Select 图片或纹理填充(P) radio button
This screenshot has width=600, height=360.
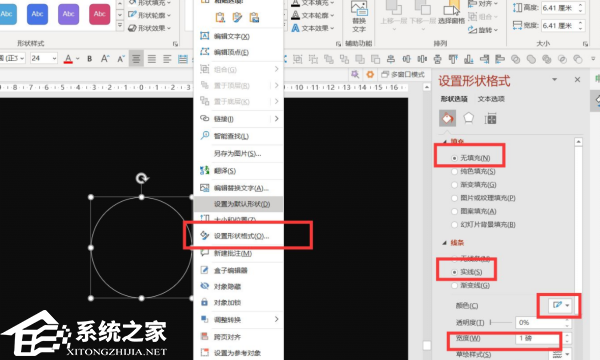(455, 198)
